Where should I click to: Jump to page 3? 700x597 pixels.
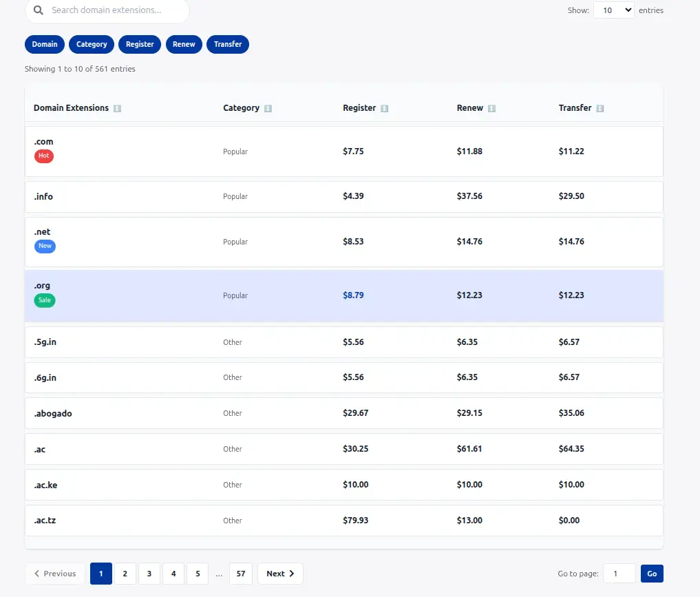click(149, 574)
